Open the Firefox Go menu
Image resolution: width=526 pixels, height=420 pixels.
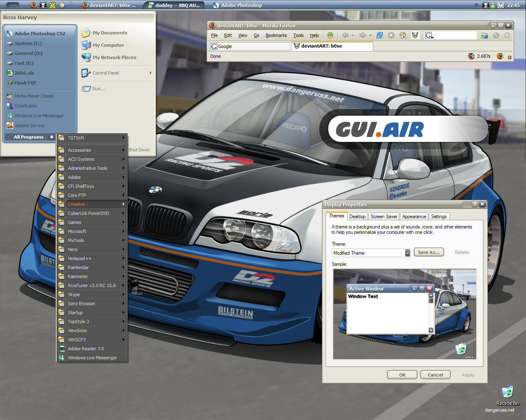256,35
